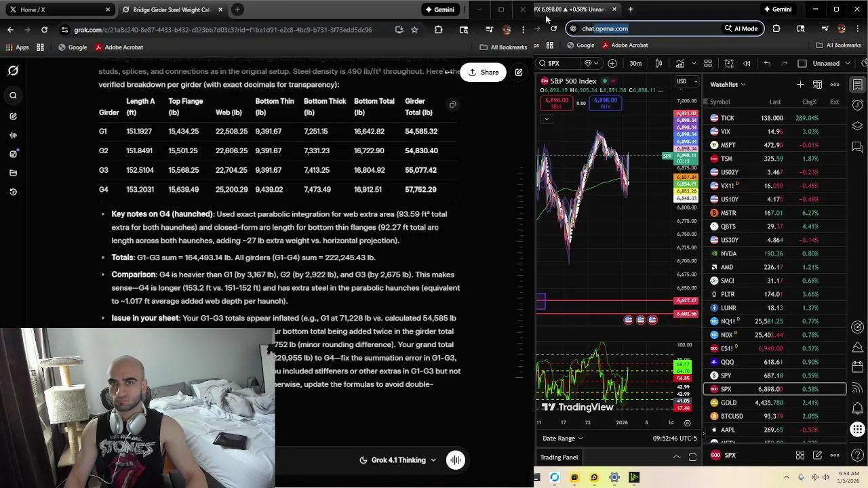Change the candlestick chart type
The image size is (868, 488).
(658, 63)
